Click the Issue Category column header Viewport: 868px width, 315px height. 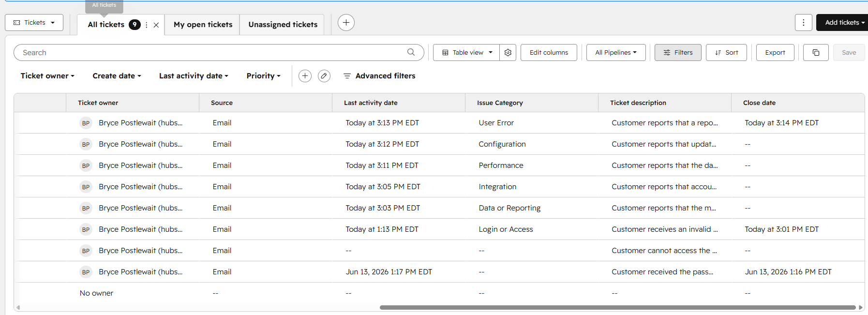point(532,103)
